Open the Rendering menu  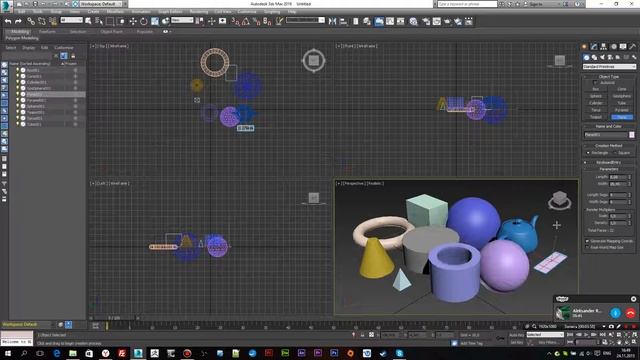click(199, 12)
